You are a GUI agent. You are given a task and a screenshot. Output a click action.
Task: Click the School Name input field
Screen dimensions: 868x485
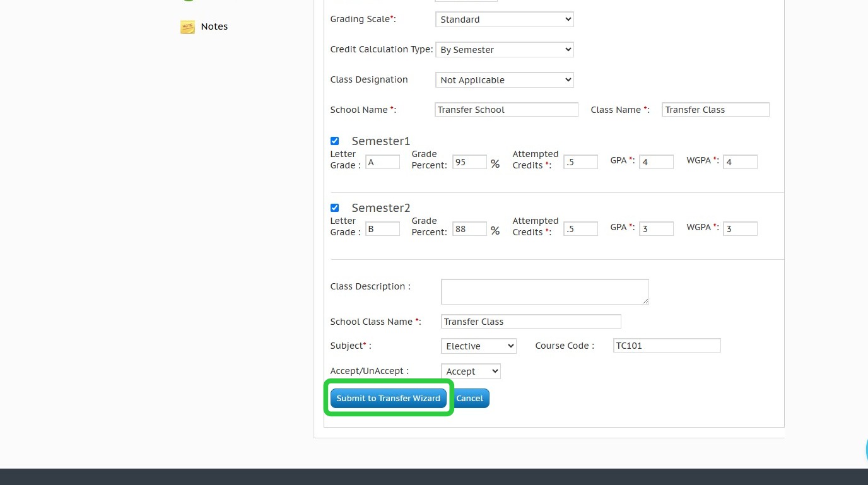point(507,110)
